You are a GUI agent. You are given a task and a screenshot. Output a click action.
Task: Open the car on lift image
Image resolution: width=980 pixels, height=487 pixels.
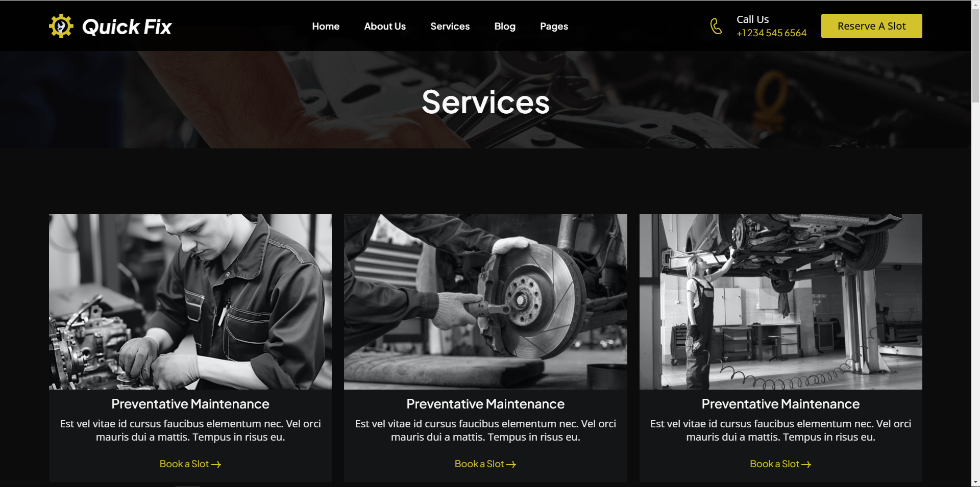780,302
